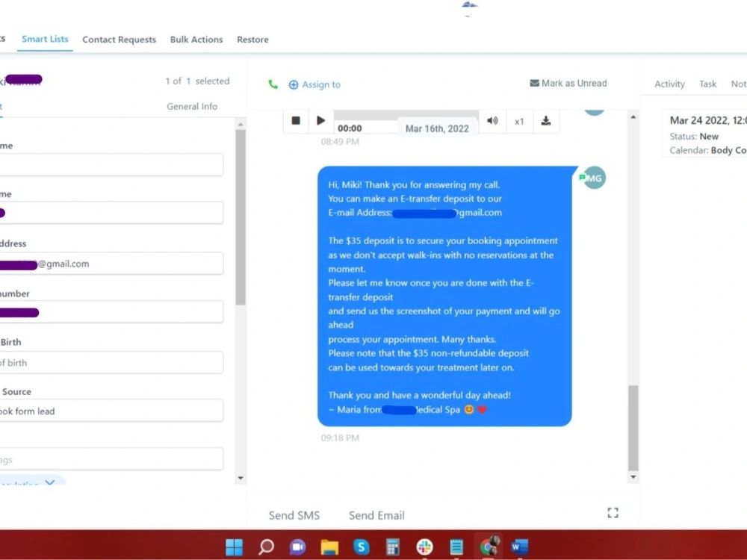Viewport: 747px width, 560px height.
Task: Click the blue E-transfer deposit message bubble
Action: [x=444, y=296]
